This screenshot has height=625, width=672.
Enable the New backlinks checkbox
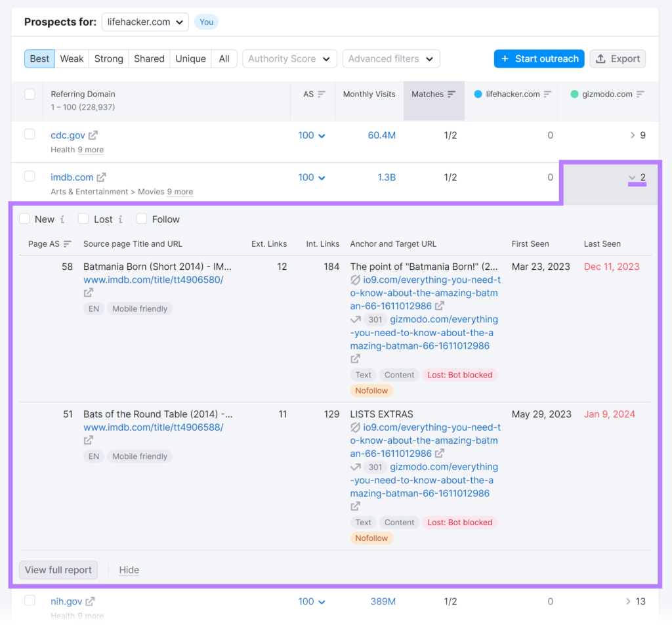(x=24, y=219)
